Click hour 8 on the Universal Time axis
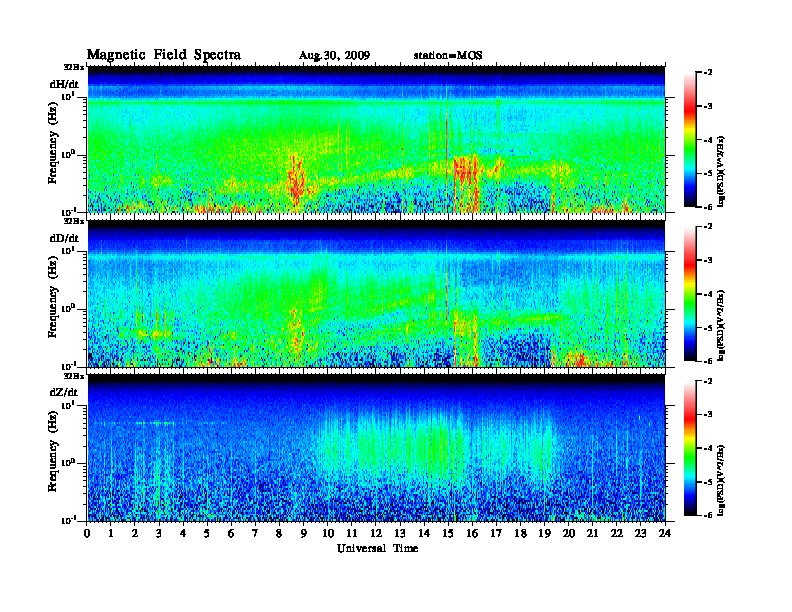Viewport: 792px width, 612px height. click(x=279, y=533)
